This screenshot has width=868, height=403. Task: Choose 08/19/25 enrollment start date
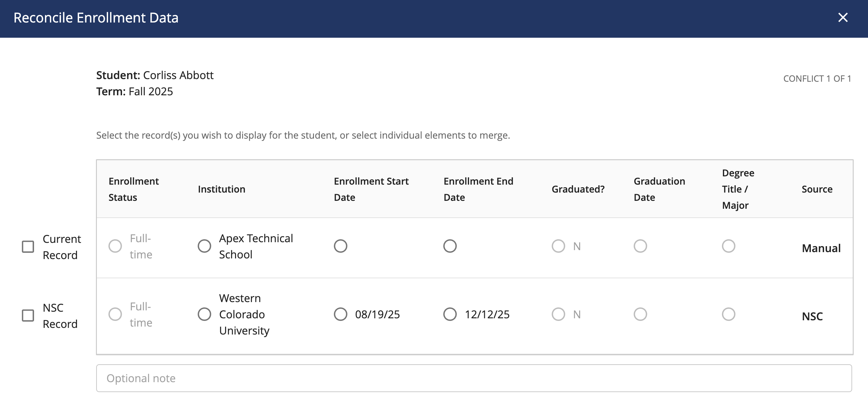[x=340, y=314]
